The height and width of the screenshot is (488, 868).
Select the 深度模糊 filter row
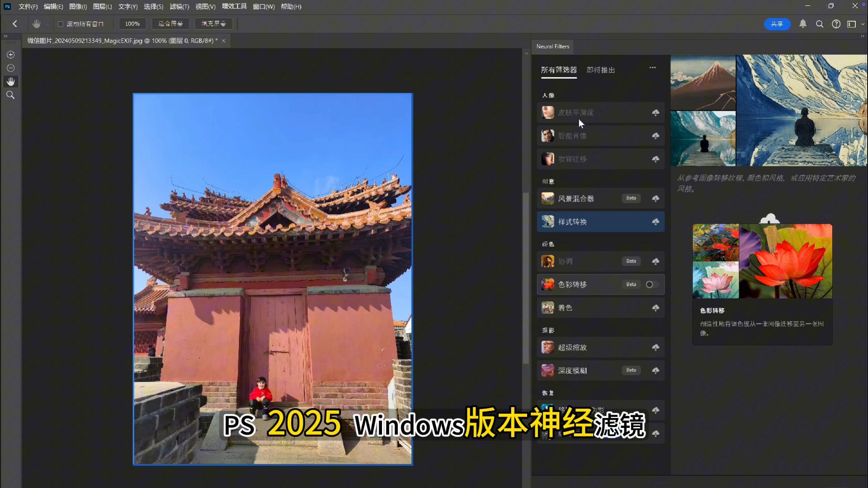coord(600,371)
